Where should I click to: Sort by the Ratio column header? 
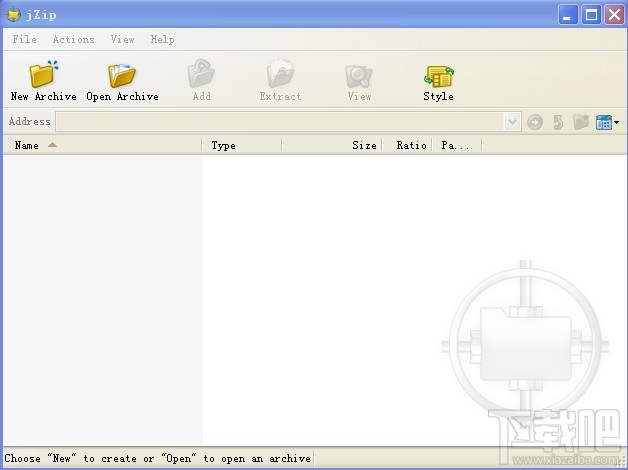(407, 145)
